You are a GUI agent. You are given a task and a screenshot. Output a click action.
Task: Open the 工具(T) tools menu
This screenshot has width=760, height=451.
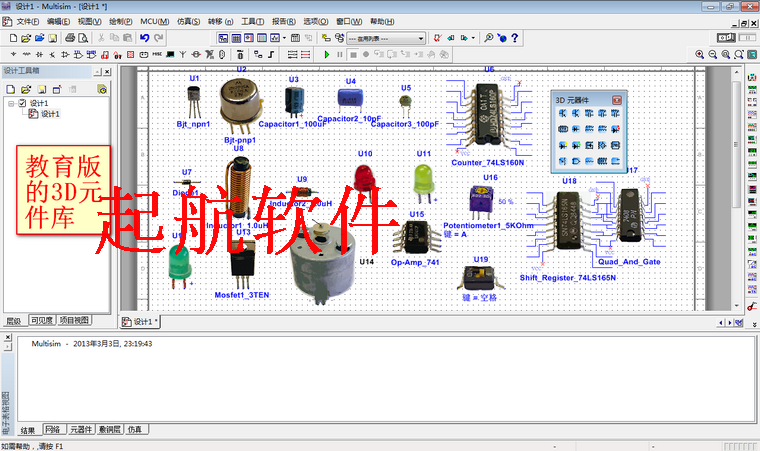pyautogui.click(x=253, y=21)
